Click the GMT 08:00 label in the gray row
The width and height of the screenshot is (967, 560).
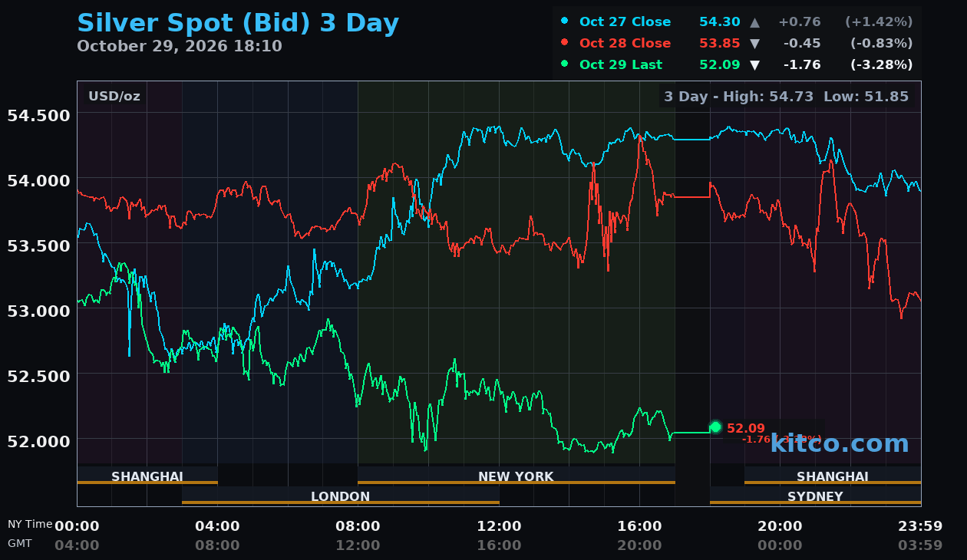tap(217, 545)
